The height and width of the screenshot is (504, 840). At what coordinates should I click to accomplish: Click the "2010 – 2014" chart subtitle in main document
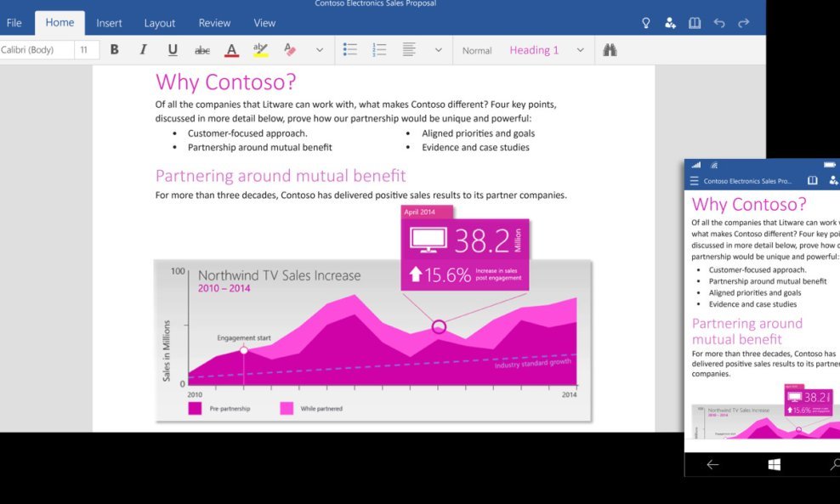tap(224, 289)
